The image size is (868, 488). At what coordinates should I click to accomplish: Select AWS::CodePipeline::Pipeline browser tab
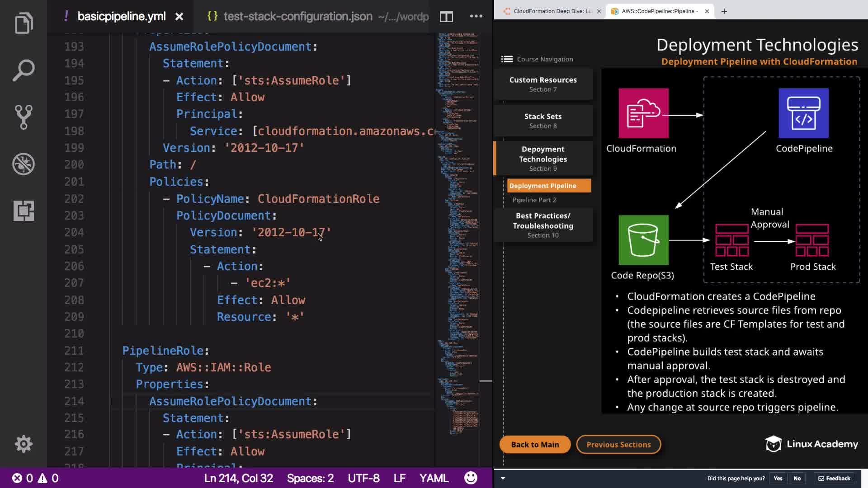click(659, 11)
